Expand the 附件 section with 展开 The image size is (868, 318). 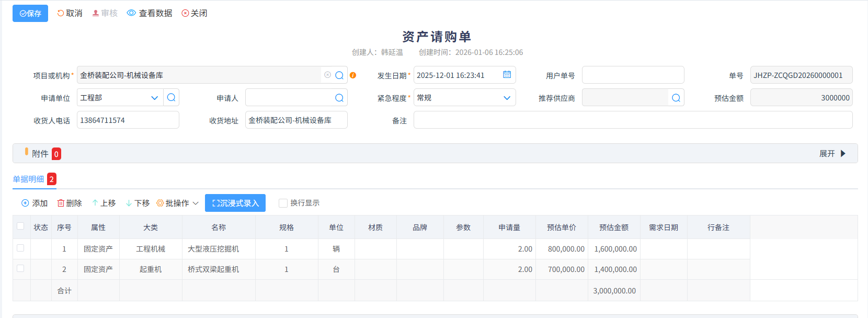[832, 154]
